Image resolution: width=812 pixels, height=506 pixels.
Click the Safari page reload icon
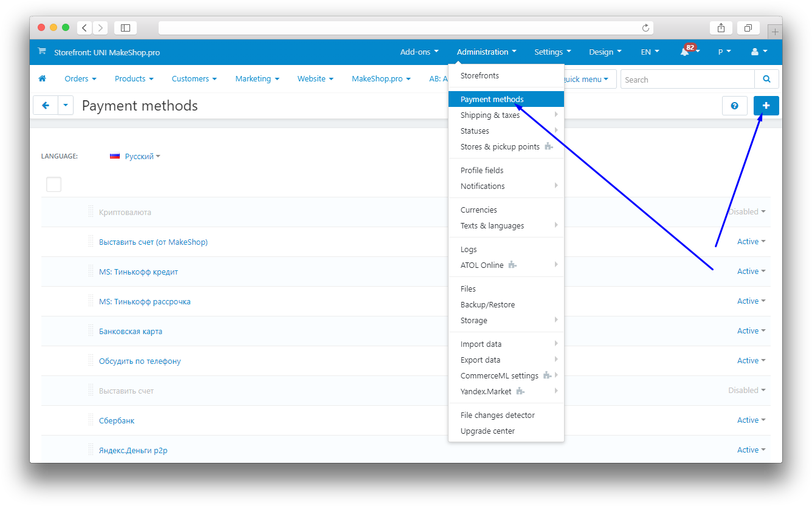click(x=645, y=28)
